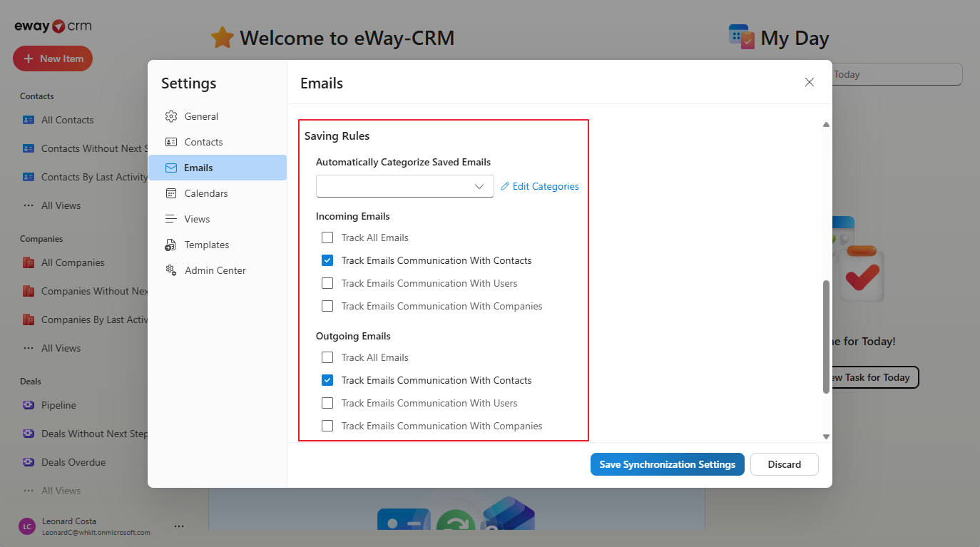
Task: Click the Admin Center gears icon
Action: [171, 270]
